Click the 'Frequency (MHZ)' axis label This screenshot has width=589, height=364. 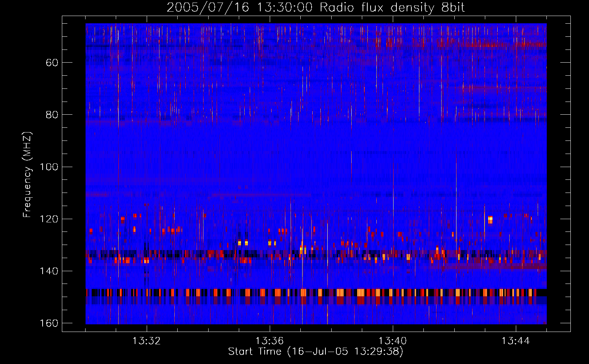click(27, 175)
